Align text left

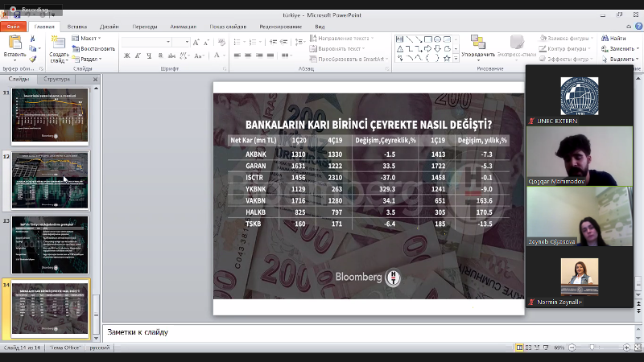[x=237, y=56]
